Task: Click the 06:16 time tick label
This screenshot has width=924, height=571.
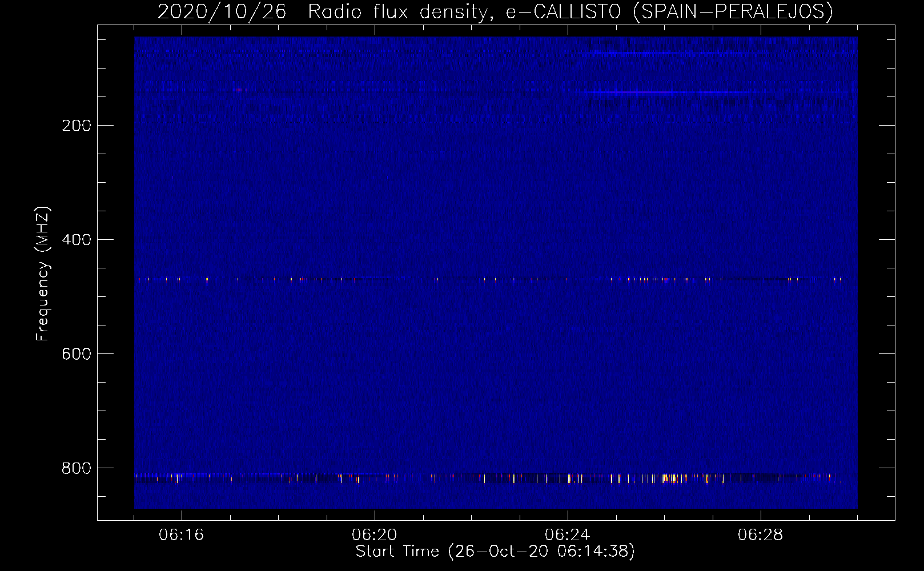Action: tap(181, 535)
